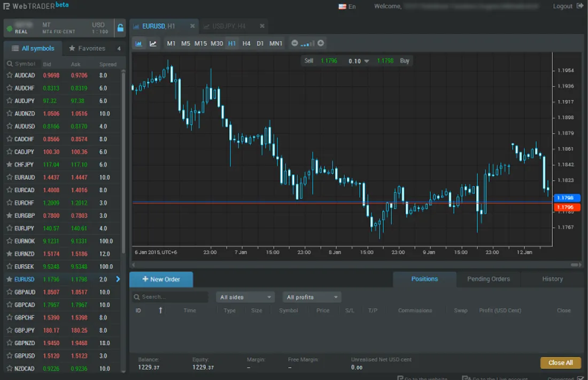Switch to the Pending Orders tab
588x380 pixels.
tap(488, 279)
